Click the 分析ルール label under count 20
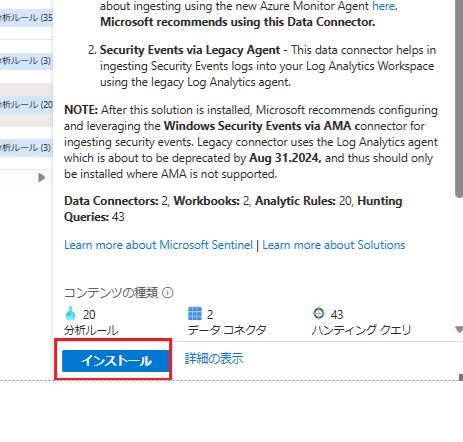Screen dimensions: 463x442 point(91,330)
